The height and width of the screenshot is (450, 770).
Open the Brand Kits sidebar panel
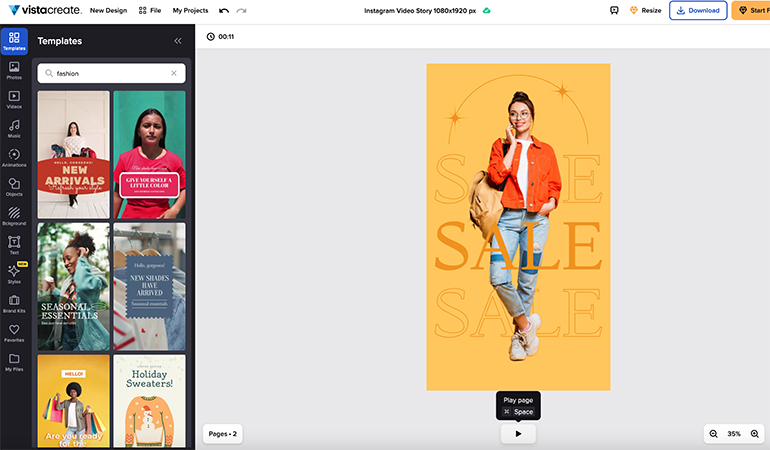pos(14,304)
